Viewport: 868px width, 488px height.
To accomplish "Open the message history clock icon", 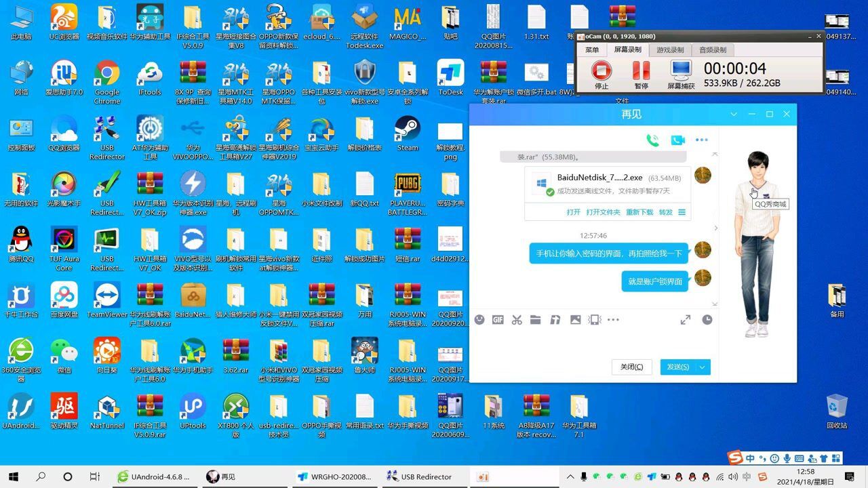I will [707, 320].
